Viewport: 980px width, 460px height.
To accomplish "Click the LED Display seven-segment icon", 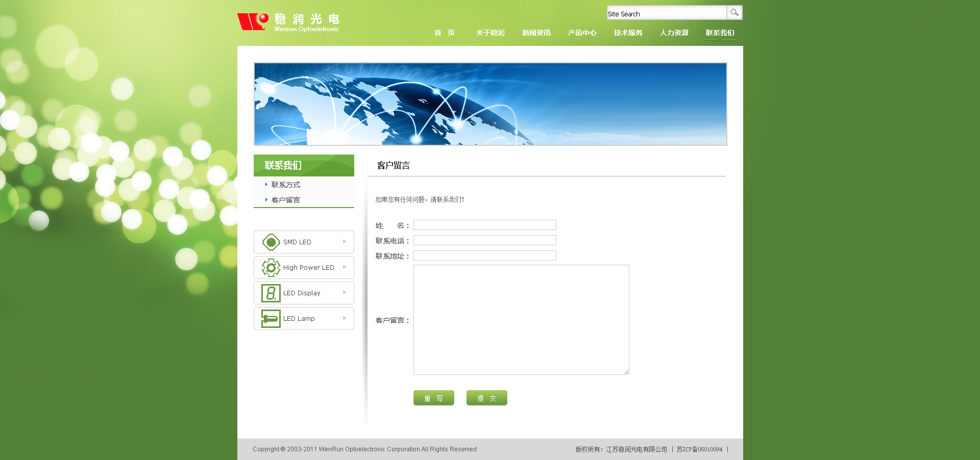I will coord(271,293).
